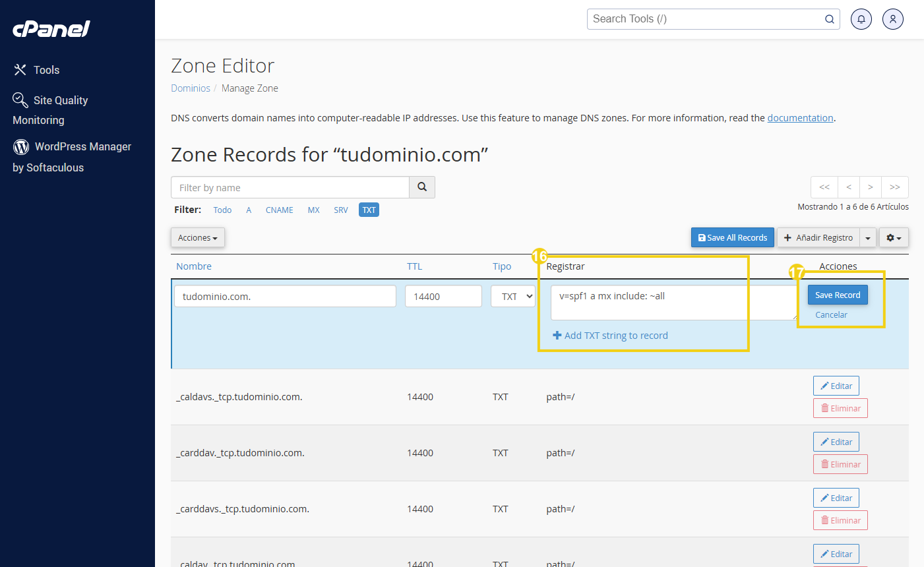Open Tools in the sidebar
Image resolution: width=924 pixels, height=567 pixels.
coord(46,70)
